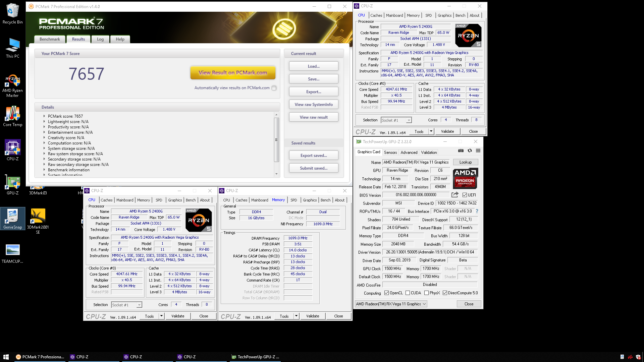Toggle the CUDA checkbox
The height and width of the screenshot is (362, 644).
[408, 293]
